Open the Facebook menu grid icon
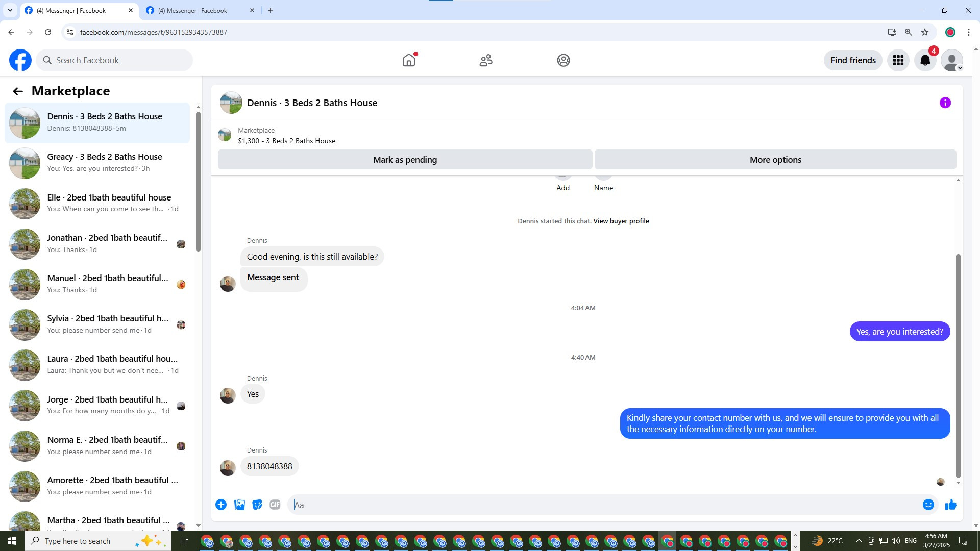The width and height of the screenshot is (980, 551). pyautogui.click(x=898, y=60)
